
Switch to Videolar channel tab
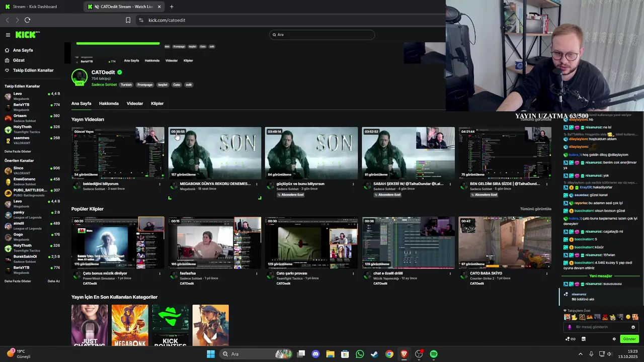pos(135,104)
